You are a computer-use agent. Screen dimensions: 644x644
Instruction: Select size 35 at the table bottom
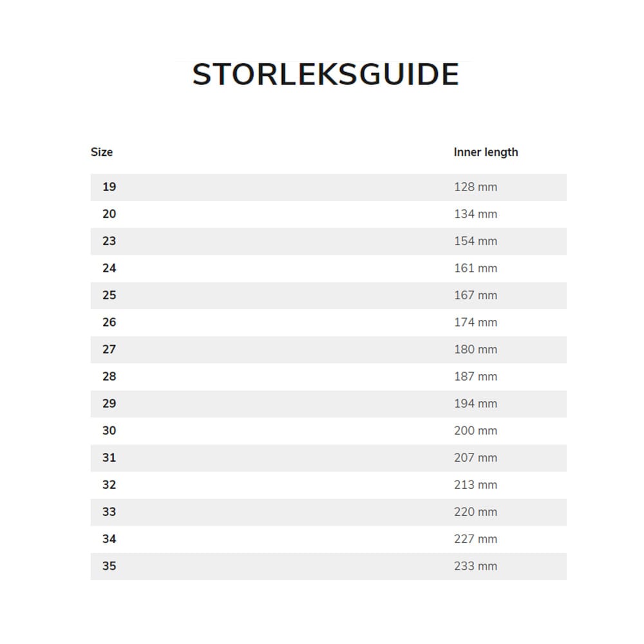point(109,566)
